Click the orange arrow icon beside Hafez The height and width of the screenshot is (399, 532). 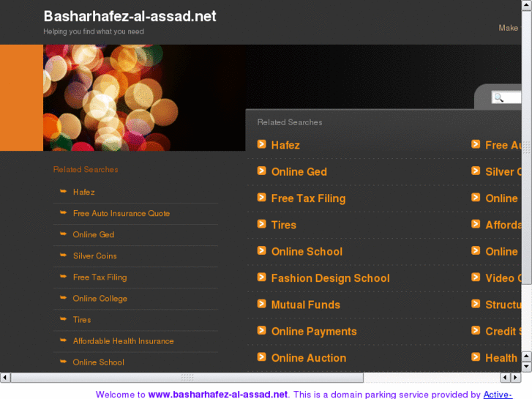tap(261, 144)
